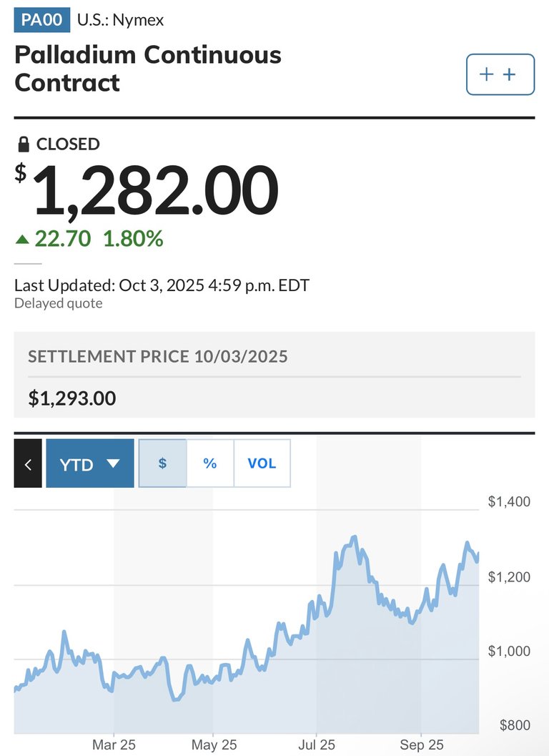Switch chart to dollar price view
Viewport: 549px width, 756px height.
pyautogui.click(x=162, y=463)
